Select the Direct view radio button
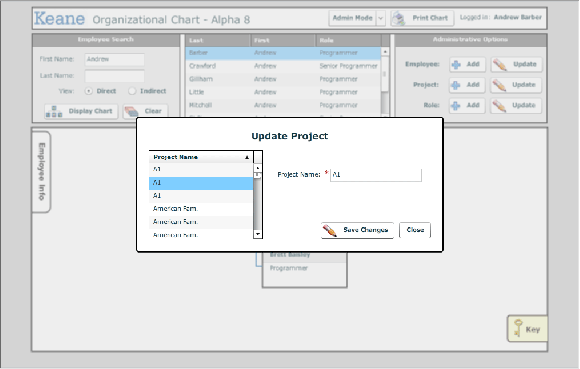Image resolution: width=580 pixels, height=369 pixels. tap(88, 91)
